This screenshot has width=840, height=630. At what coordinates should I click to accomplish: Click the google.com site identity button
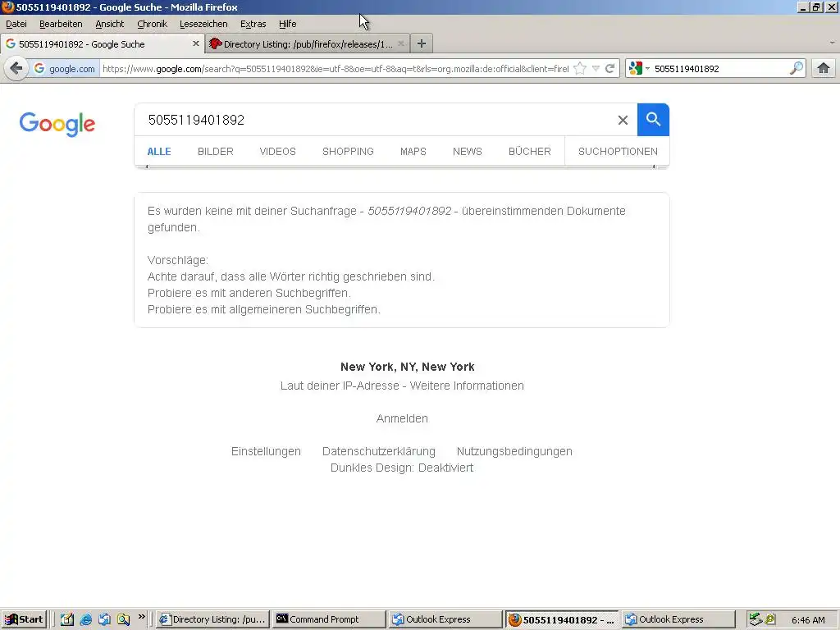point(65,69)
